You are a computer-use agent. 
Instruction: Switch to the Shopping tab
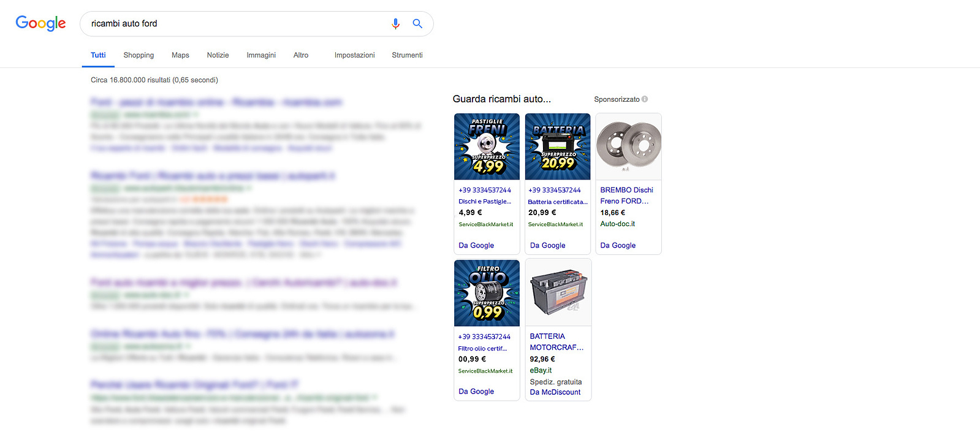[139, 55]
